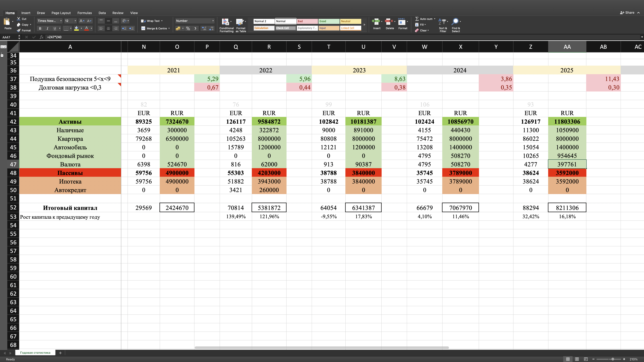644x362 pixels.
Task: Toggle Bold formatting
Action: point(40,29)
